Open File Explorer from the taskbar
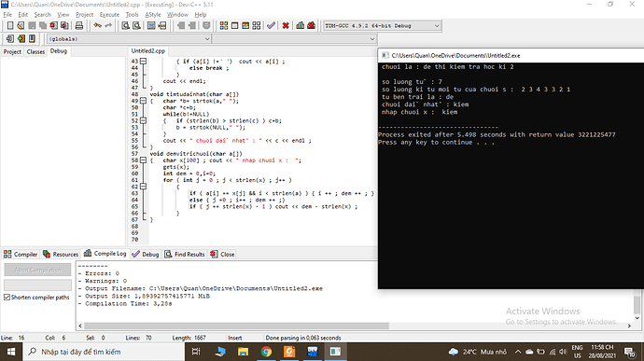 click(x=244, y=352)
